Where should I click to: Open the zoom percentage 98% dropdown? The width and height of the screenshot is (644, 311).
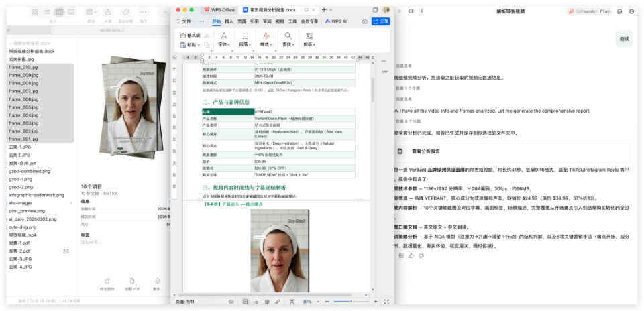[310, 302]
